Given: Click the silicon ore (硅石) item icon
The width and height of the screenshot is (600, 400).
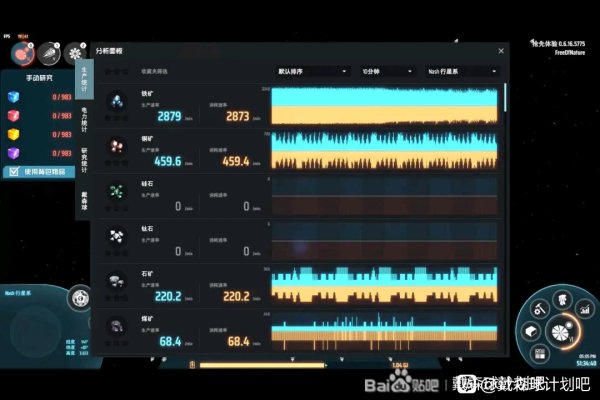Looking at the screenshot, I should pyautogui.click(x=117, y=191).
